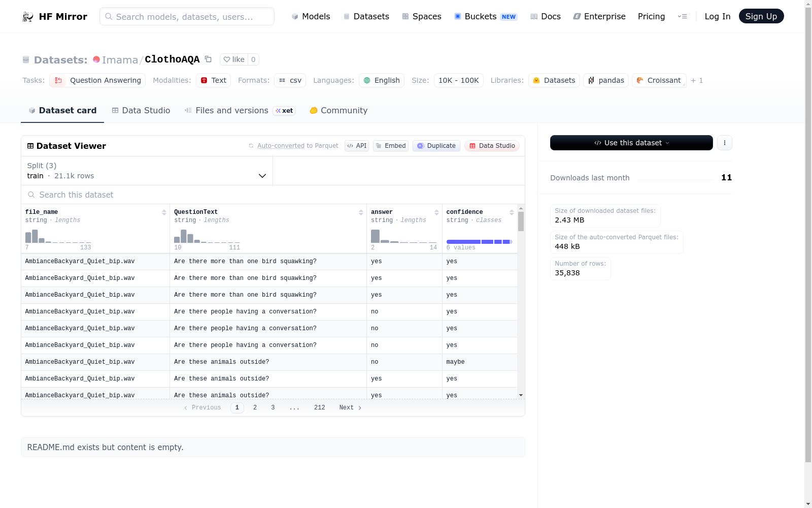812x508 pixels.
Task: Click the pandas library tag
Action: [606, 80]
